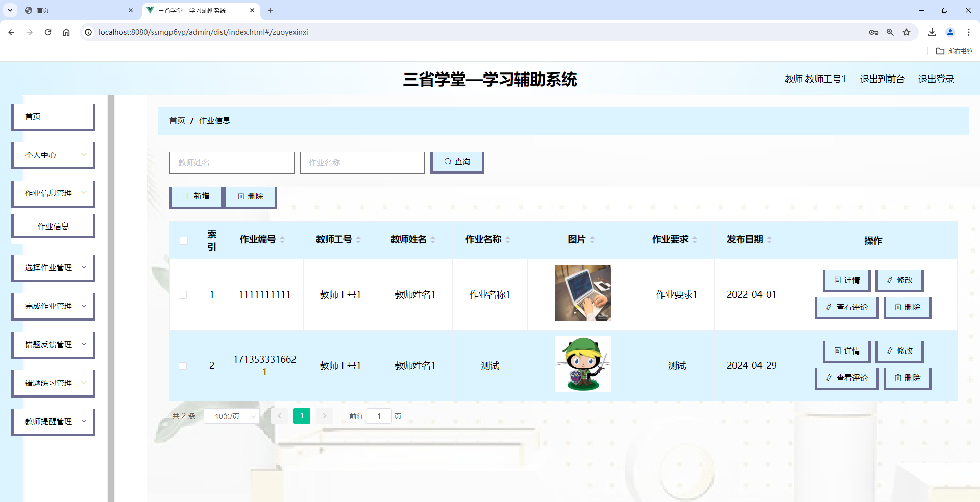Check the select-all checkbox in table header
The image size is (980, 502).
point(184,240)
